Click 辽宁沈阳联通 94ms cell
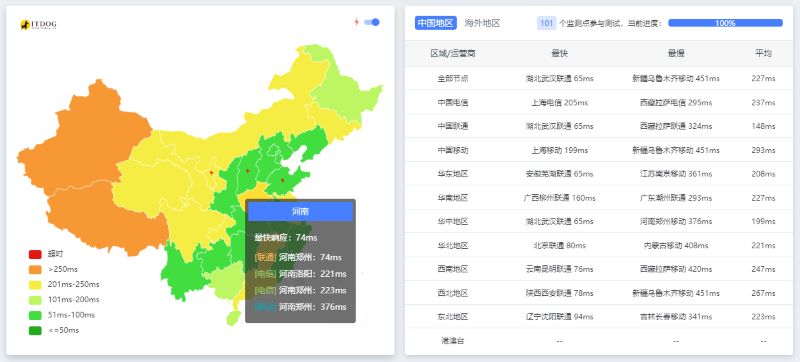Screen dimensions: 800x362 [559, 317]
